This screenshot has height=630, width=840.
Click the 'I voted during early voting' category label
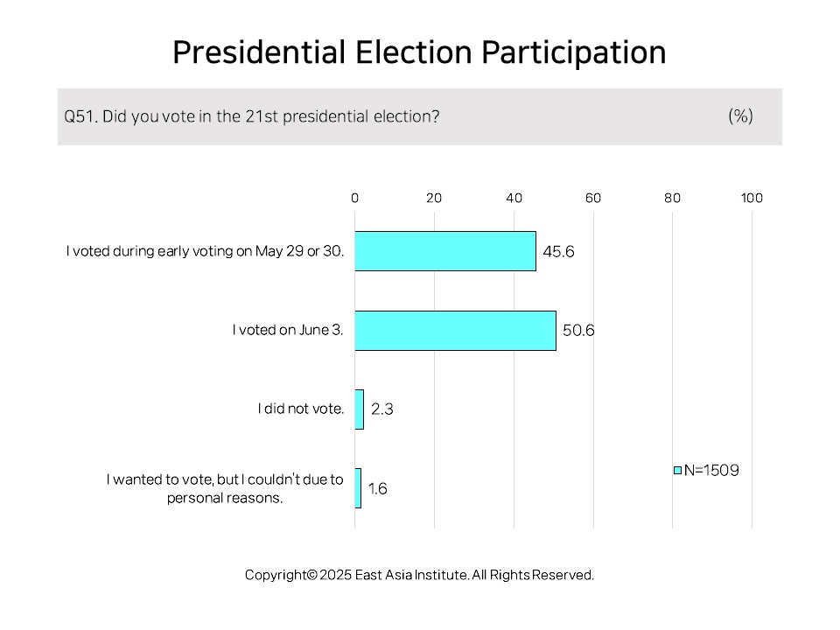point(205,251)
